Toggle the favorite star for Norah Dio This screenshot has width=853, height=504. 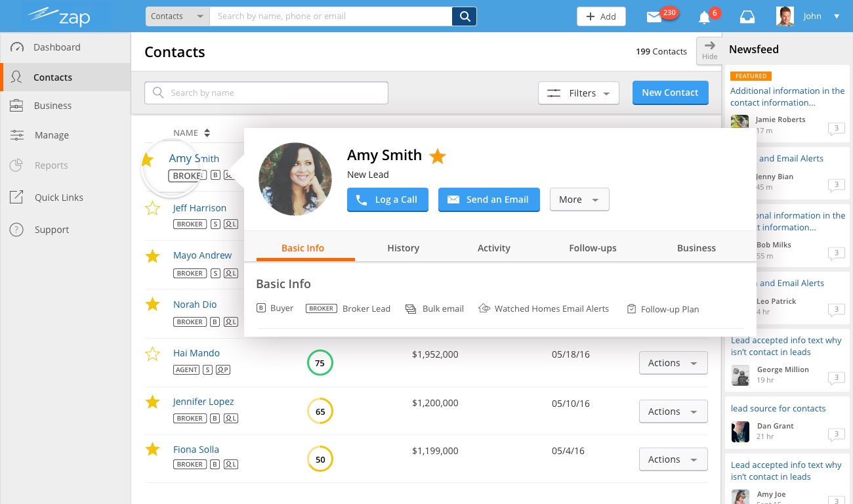click(152, 304)
